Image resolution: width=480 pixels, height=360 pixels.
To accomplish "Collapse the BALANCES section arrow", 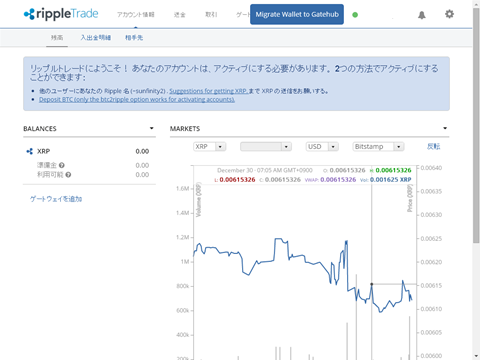I will coord(152,128).
